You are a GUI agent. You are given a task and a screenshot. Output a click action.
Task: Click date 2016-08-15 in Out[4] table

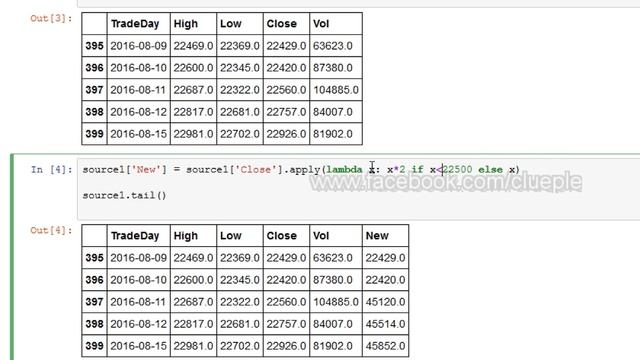click(139, 346)
